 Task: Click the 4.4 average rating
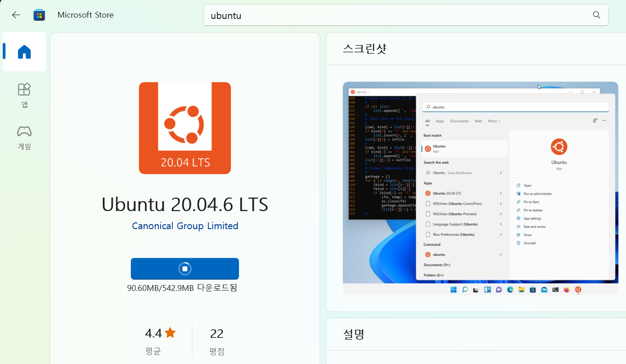pyautogui.click(x=153, y=333)
